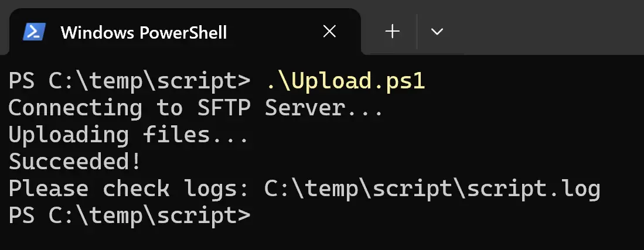The height and width of the screenshot is (250, 644).
Task: Click the word 'files...' in uploading line
Action: [x=196, y=135]
